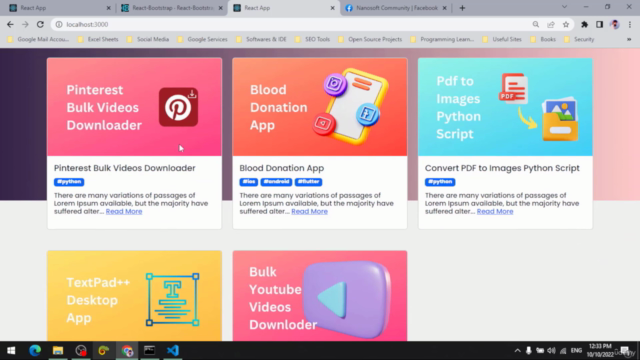Screen dimensions: 640x360
Task: Open the Excel Sheets bookmark folder
Action: click(x=98, y=39)
